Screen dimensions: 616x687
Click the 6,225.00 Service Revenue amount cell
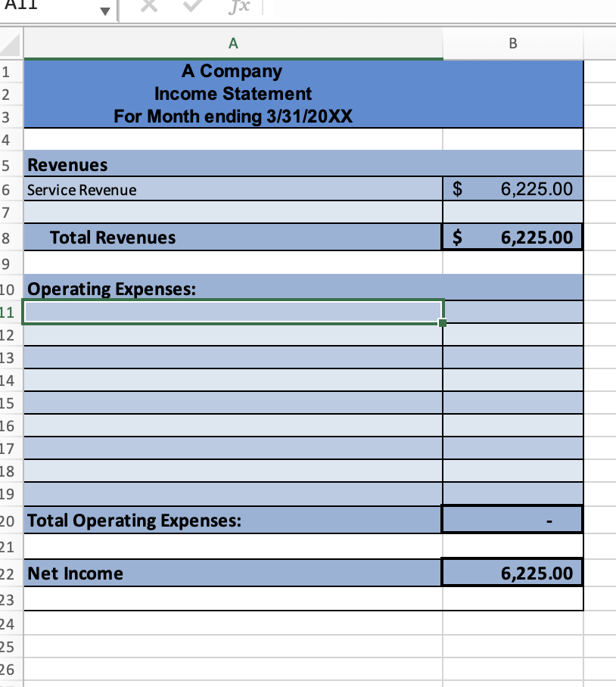point(512,188)
